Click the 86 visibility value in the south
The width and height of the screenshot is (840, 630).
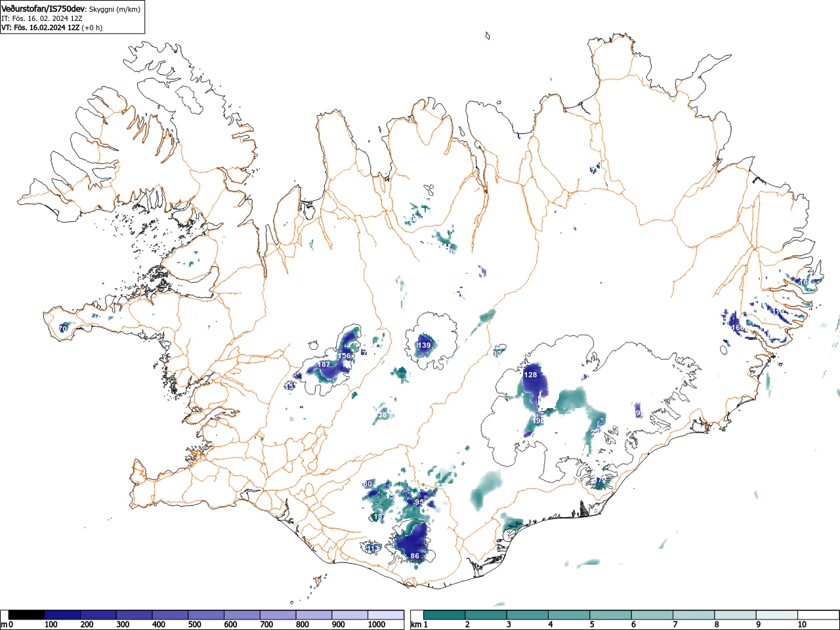415,556
